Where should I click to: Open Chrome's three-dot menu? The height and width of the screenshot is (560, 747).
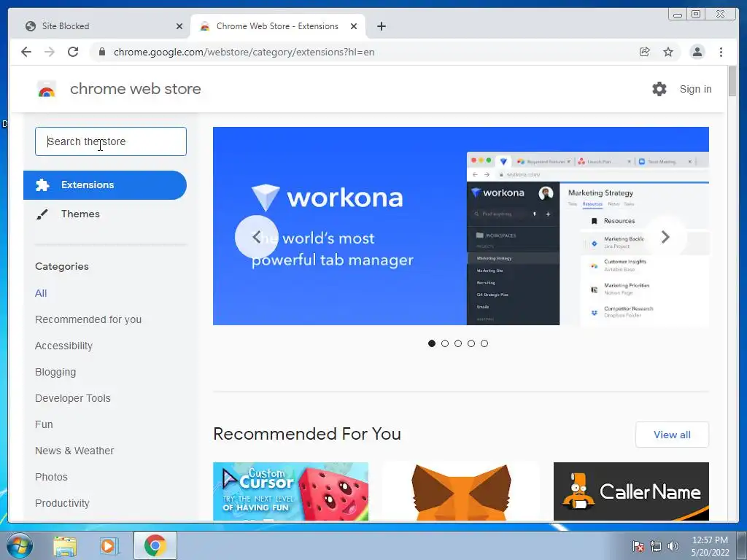tap(721, 52)
